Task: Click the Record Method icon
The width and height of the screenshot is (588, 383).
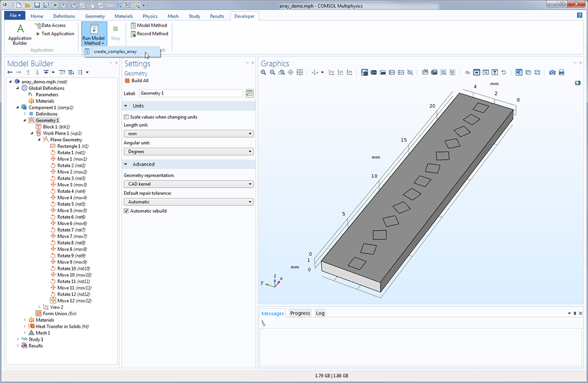Action: pos(133,34)
